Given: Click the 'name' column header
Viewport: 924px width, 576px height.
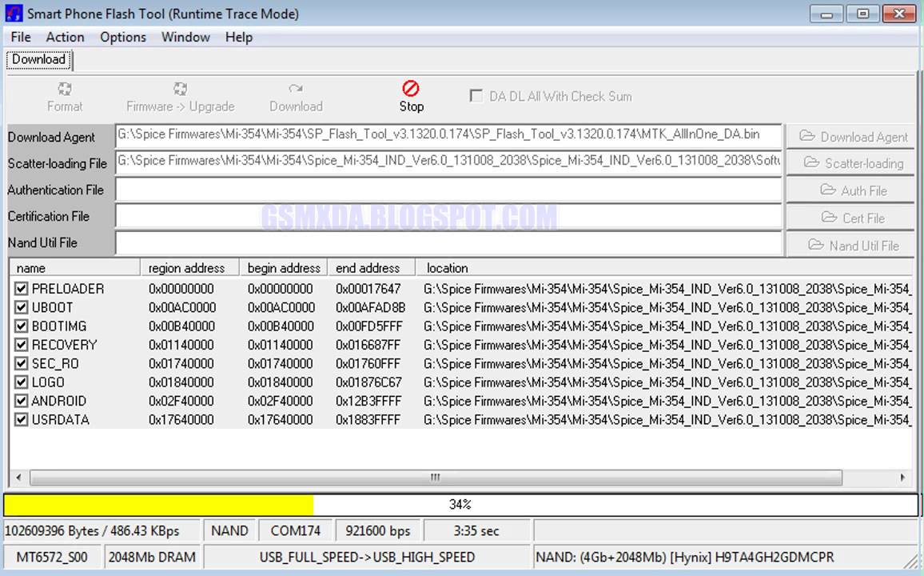Looking at the screenshot, I should click(75, 268).
